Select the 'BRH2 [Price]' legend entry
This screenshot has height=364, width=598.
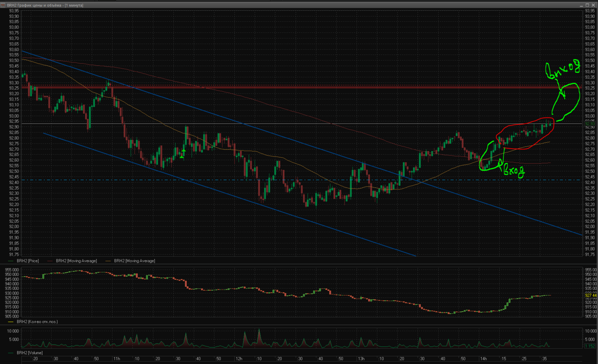pos(27,261)
